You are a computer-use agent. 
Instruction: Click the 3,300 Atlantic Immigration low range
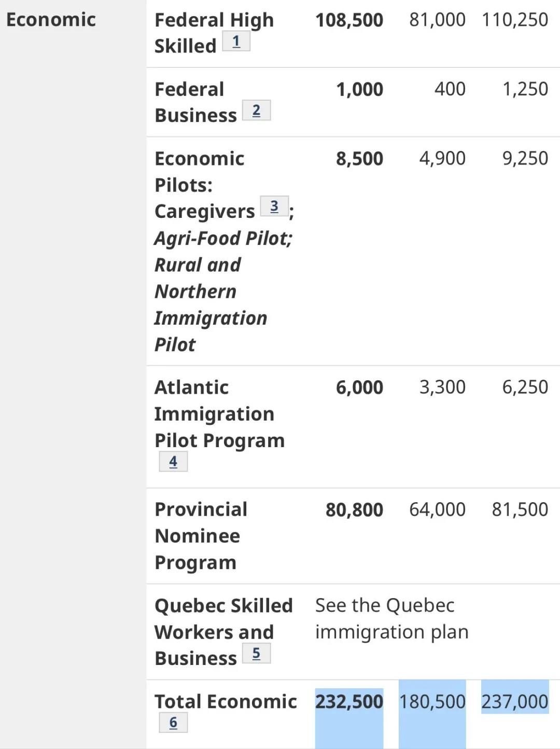pyautogui.click(x=442, y=387)
